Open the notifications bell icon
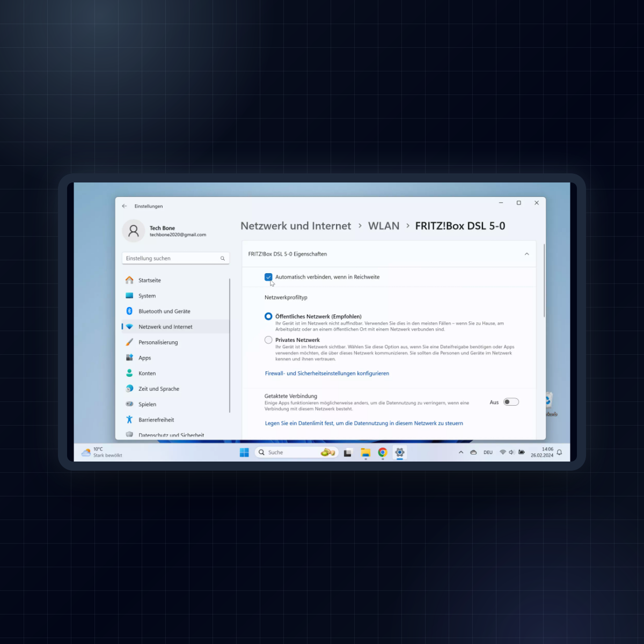644x644 pixels. [559, 452]
